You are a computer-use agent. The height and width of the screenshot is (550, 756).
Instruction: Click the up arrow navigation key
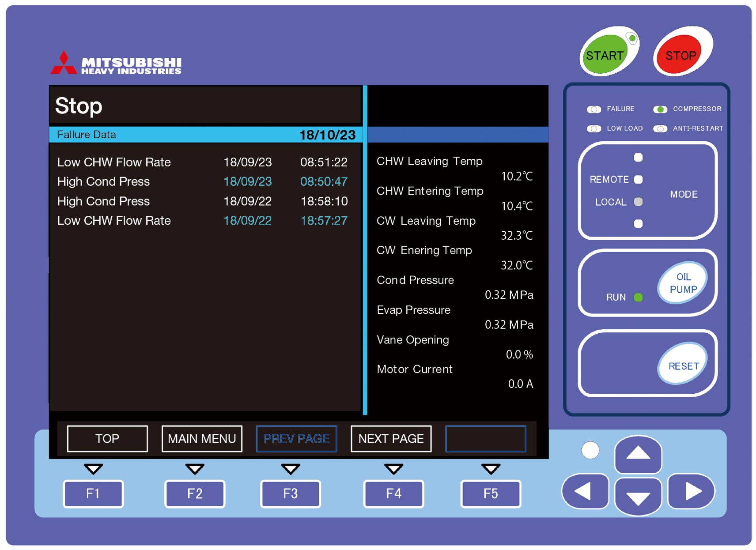[638, 454]
